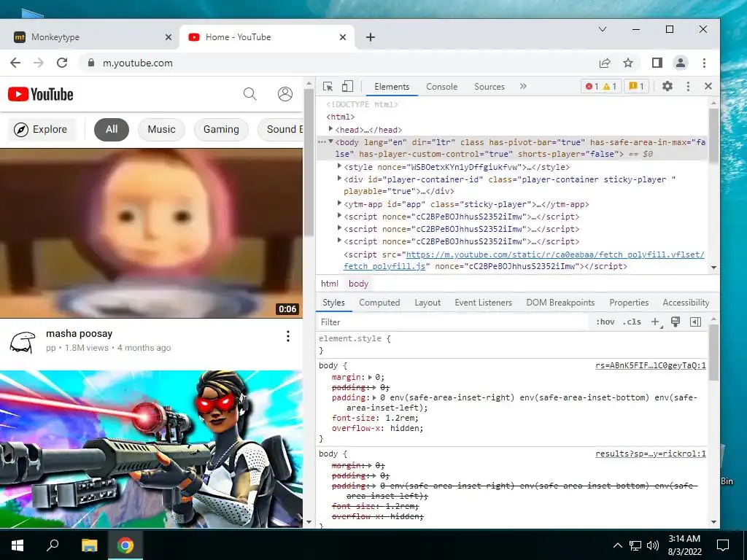
Task: Reload the page
Action: point(62,63)
